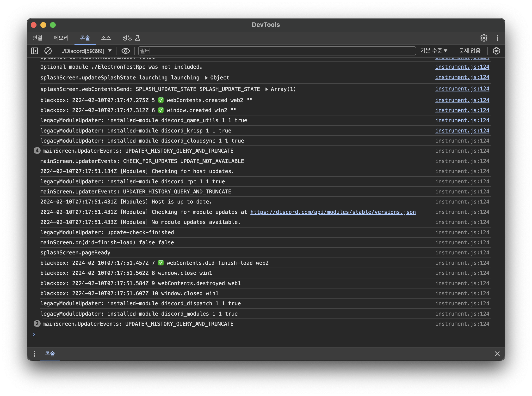Expand the Array(1) disclosure triangle
Screen dimensions: 532x396
pos(266,89)
